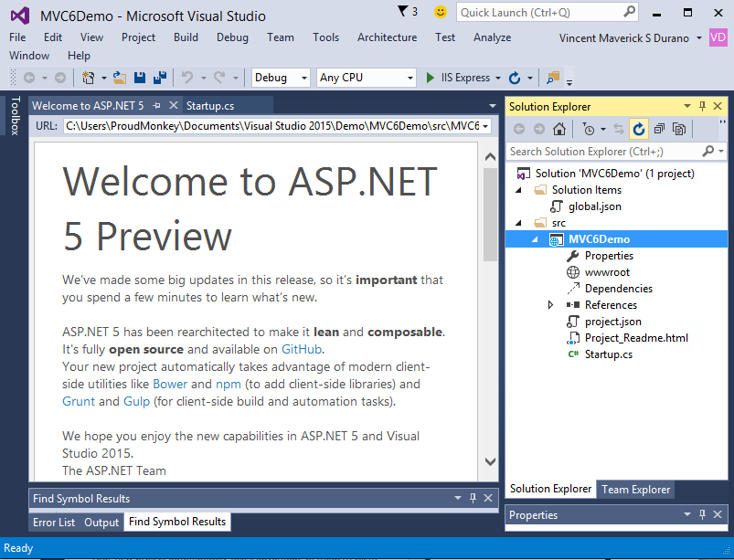Click the Save toolbar icon
Viewport: 734px width, 560px height.
click(x=140, y=78)
